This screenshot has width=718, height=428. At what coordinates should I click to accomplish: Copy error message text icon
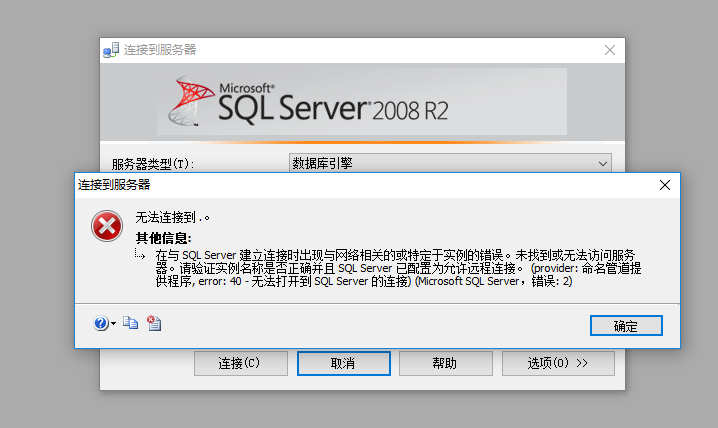coord(131,323)
